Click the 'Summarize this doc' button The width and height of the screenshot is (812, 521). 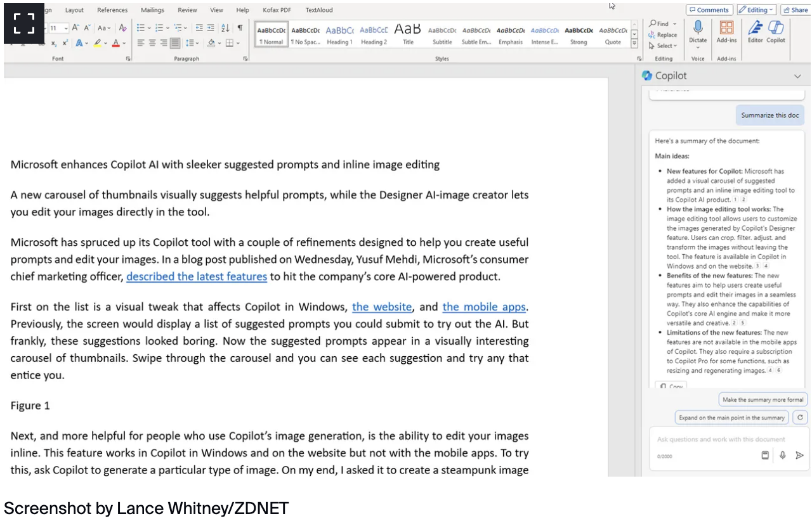pyautogui.click(x=769, y=115)
